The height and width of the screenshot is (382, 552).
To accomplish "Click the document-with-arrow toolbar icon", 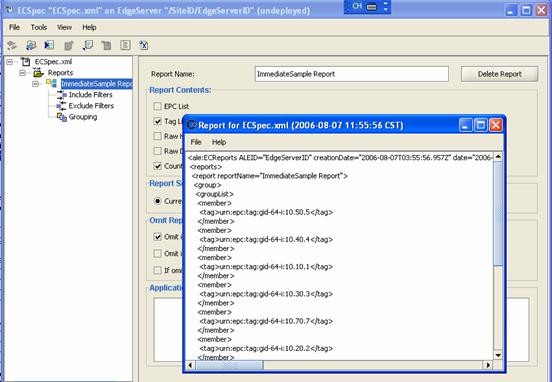I will coord(88,45).
